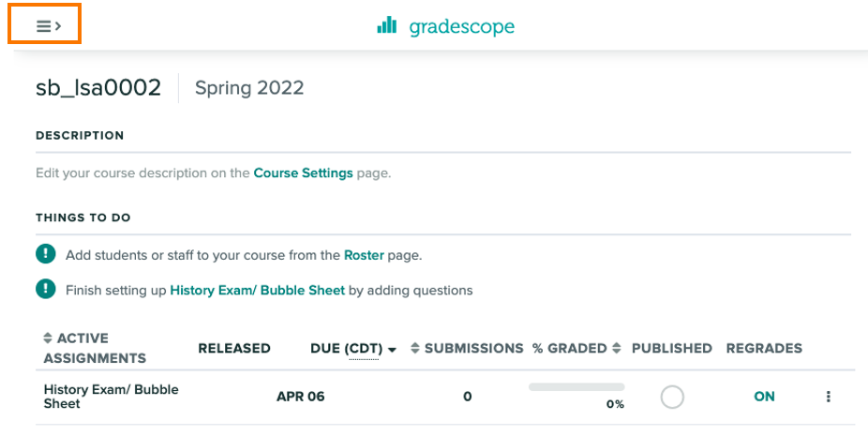The width and height of the screenshot is (868, 436).
Task: Click the Released column header
Action: tap(234, 349)
